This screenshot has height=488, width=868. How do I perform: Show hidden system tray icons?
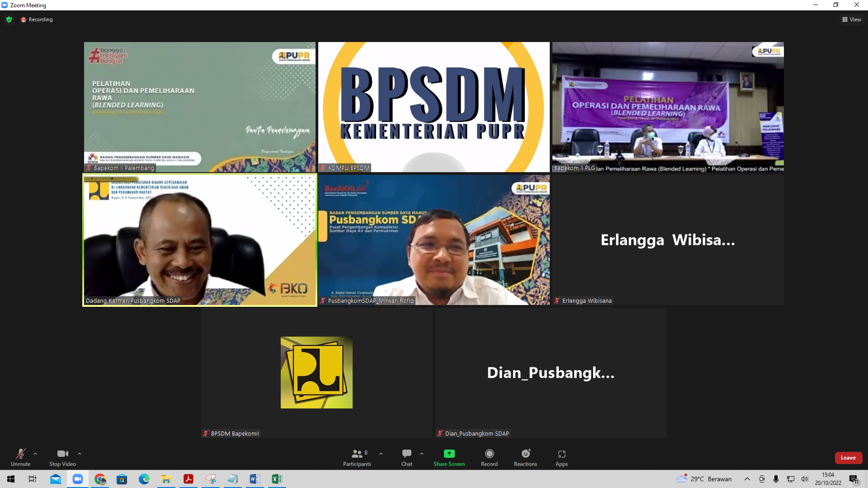pos(747,479)
